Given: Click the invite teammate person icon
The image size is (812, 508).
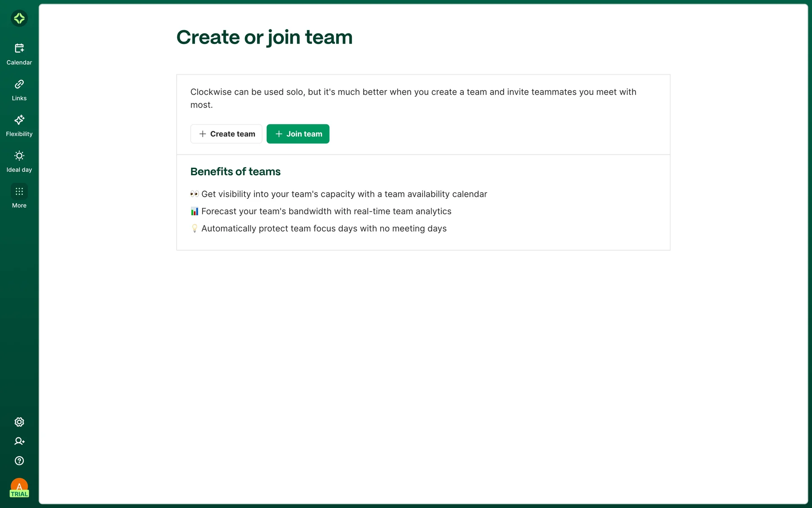Looking at the screenshot, I should [x=19, y=441].
